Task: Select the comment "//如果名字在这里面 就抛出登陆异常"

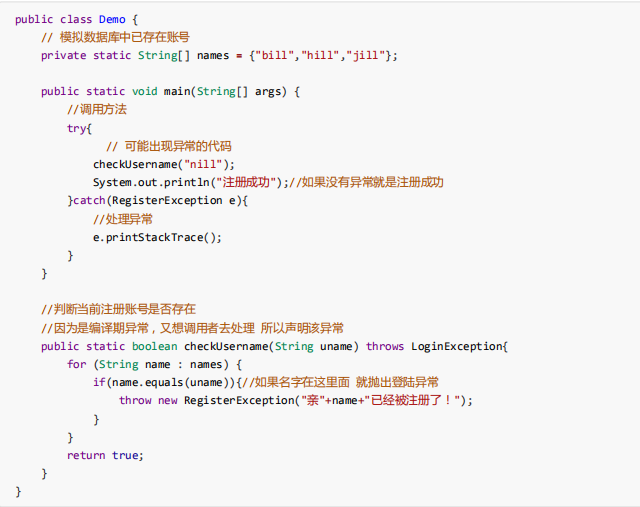Action: pyautogui.click(x=341, y=382)
